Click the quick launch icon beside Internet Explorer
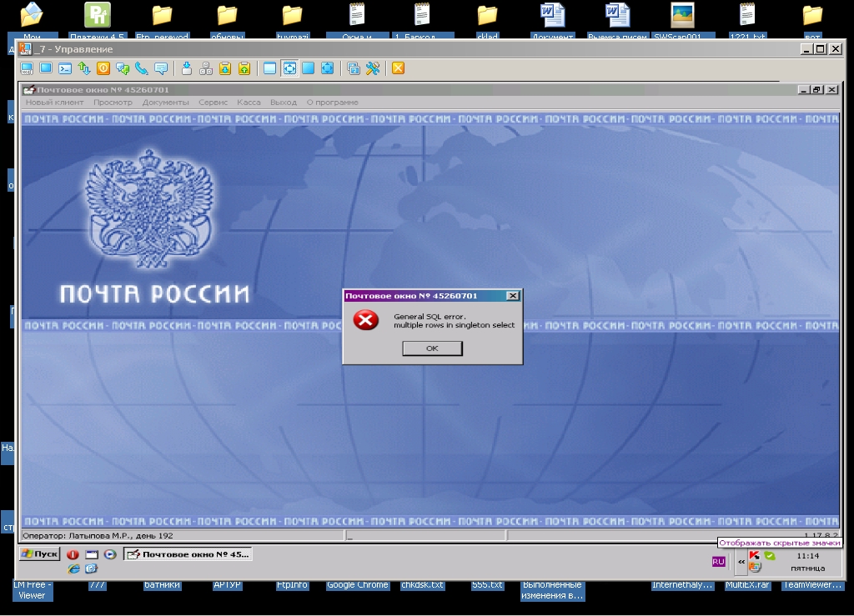Viewport: 854px width, 616px height. coord(92,568)
